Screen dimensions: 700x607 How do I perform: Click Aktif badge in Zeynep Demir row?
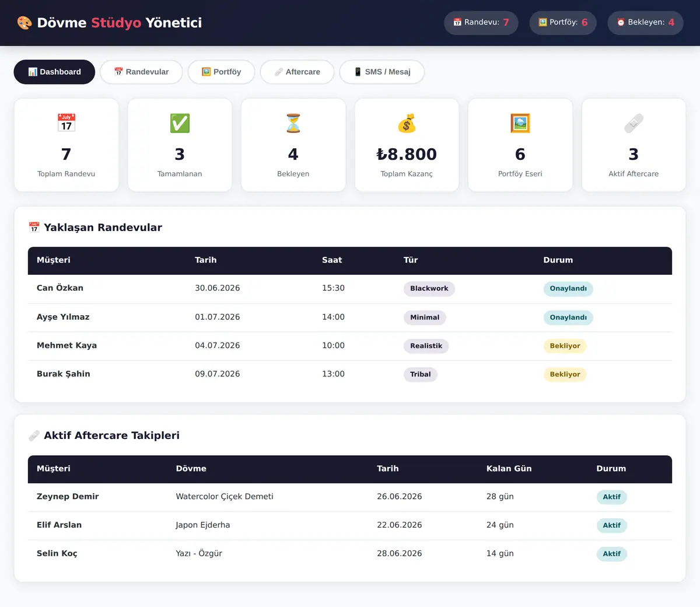[611, 497]
